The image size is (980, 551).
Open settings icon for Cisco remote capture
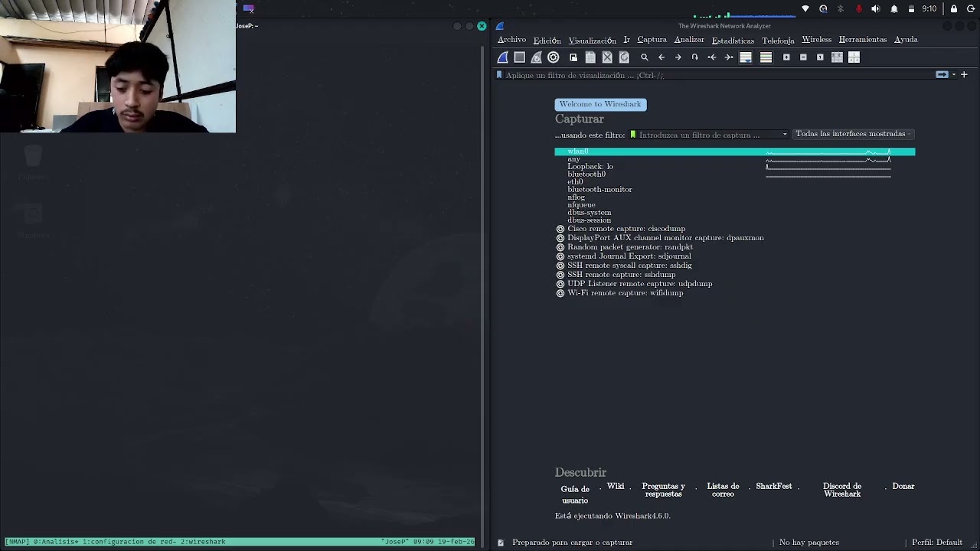point(560,229)
